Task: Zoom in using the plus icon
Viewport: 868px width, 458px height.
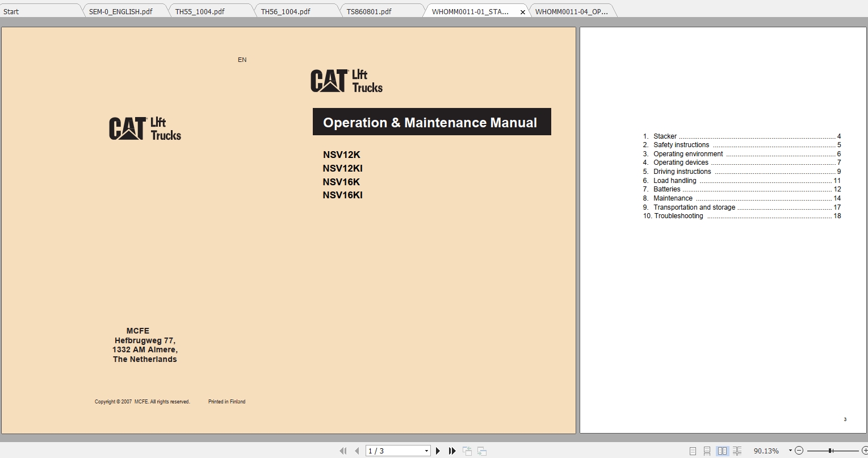Action: (865, 451)
